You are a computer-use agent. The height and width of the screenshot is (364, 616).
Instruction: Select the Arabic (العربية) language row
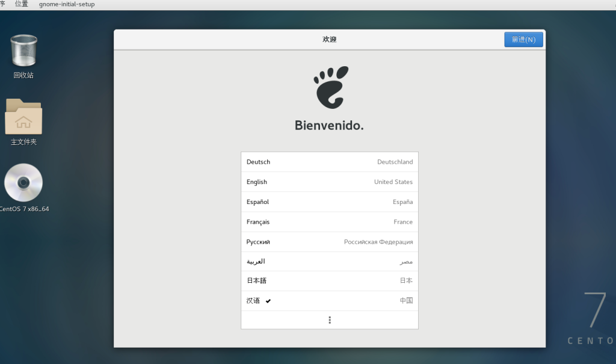330,261
